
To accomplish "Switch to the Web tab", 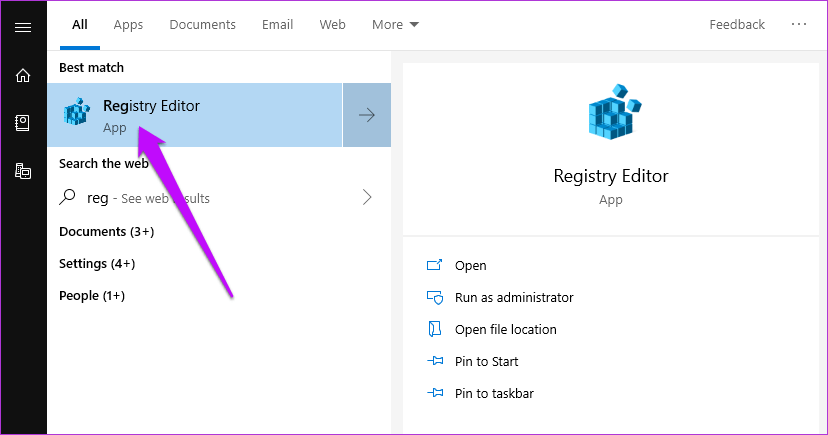I will (332, 25).
